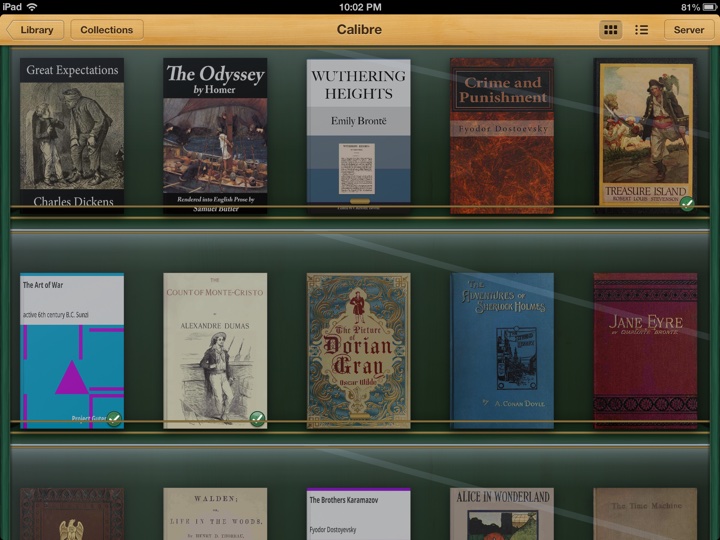Open Crime and Punishment book
This screenshot has width=720, height=540.
coord(501,135)
